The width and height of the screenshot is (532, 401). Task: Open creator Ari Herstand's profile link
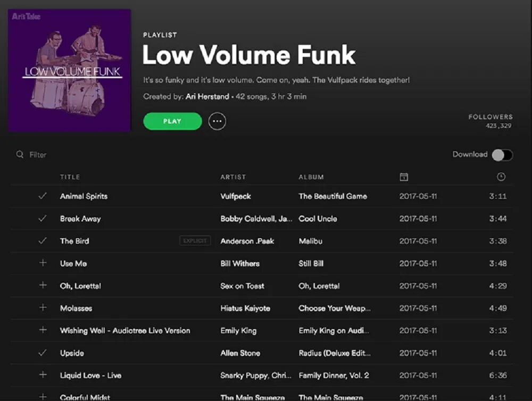tap(207, 96)
